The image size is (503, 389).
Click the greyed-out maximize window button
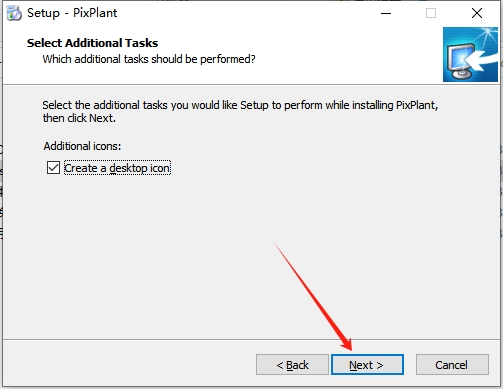[x=431, y=13]
